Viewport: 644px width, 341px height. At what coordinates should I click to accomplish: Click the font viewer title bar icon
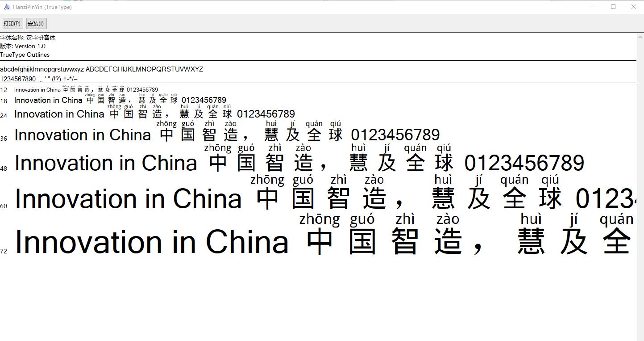click(x=7, y=7)
